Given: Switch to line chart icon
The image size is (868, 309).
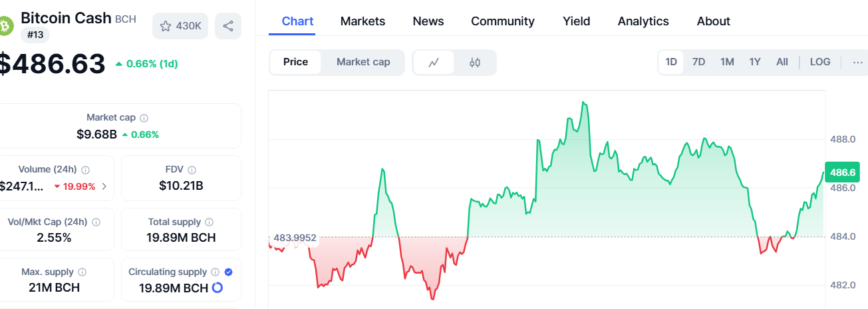Looking at the screenshot, I should click(x=434, y=63).
